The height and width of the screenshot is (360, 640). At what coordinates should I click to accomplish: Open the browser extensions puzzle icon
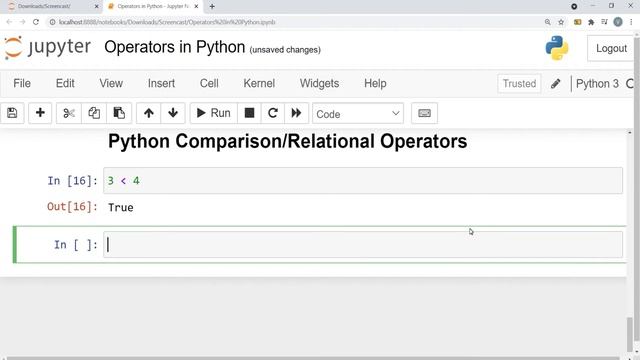pos(591,22)
